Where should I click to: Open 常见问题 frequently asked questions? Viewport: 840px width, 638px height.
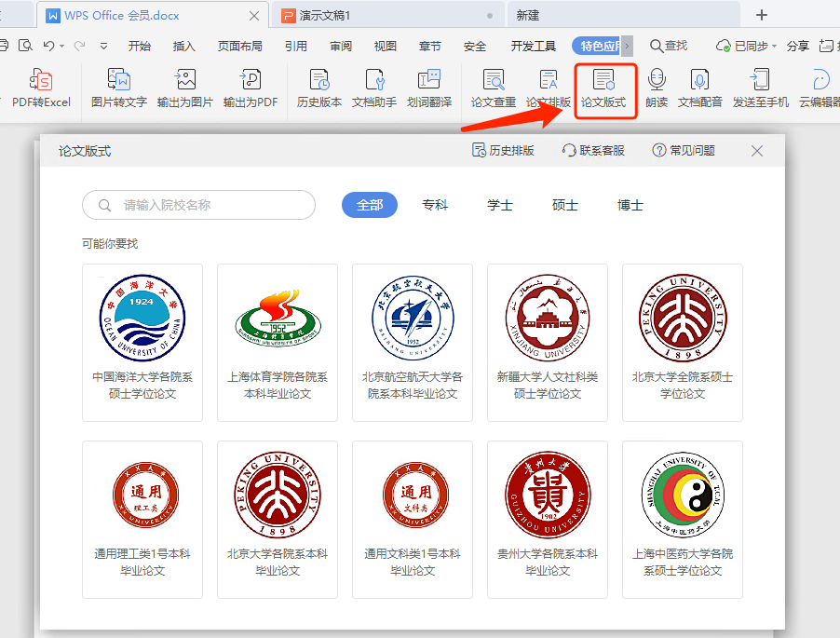pyautogui.click(x=685, y=150)
